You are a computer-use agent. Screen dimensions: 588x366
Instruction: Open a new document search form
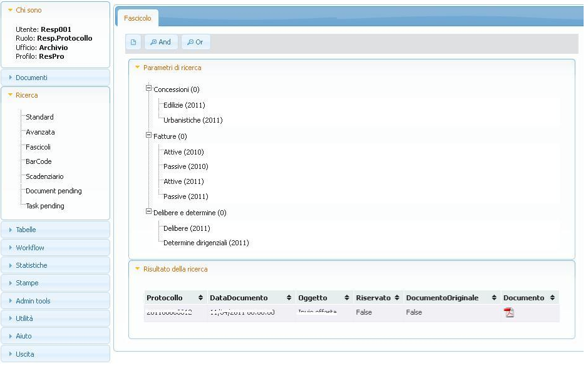point(134,42)
